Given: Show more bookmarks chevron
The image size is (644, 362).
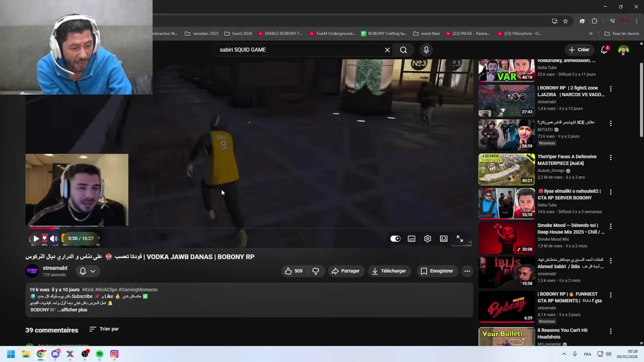Looking at the screenshot, I should (x=591, y=34).
